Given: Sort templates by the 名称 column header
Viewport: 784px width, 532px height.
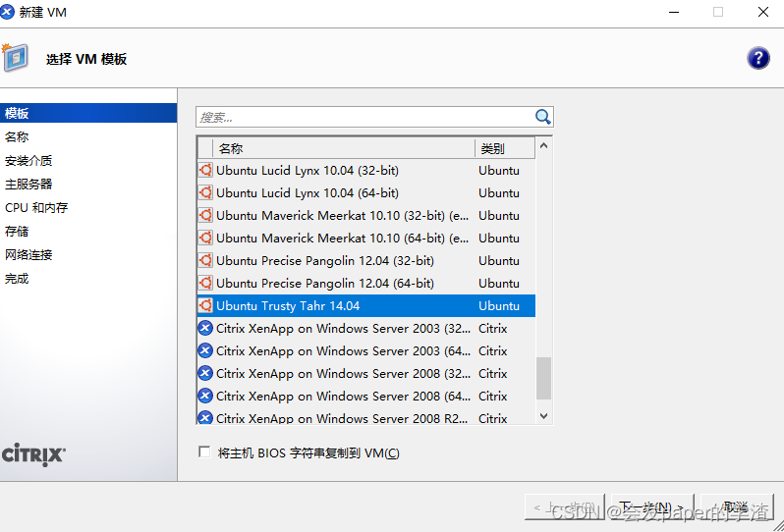Looking at the screenshot, I should (345, 148).
